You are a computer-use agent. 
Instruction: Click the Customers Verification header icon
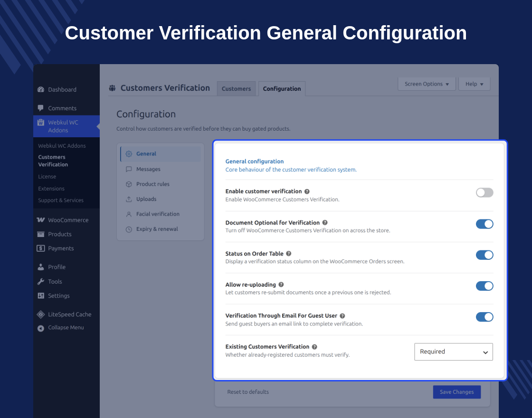[x=112, y=88]
